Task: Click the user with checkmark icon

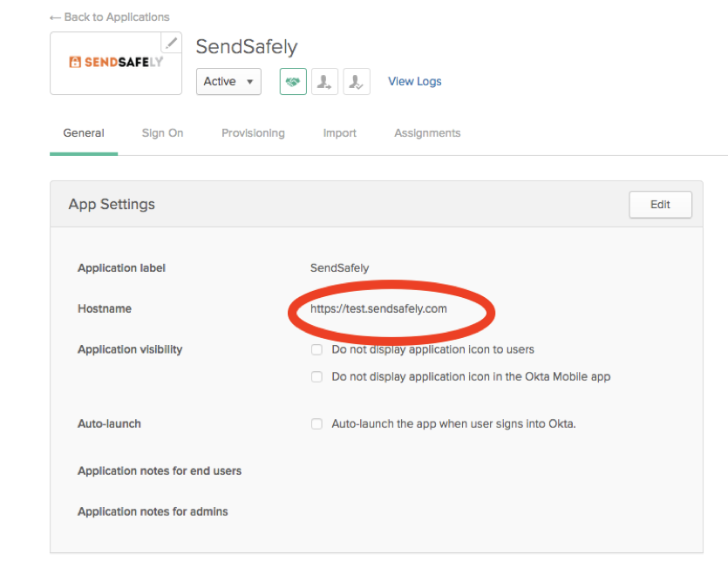Action: [x=357, y=82]
